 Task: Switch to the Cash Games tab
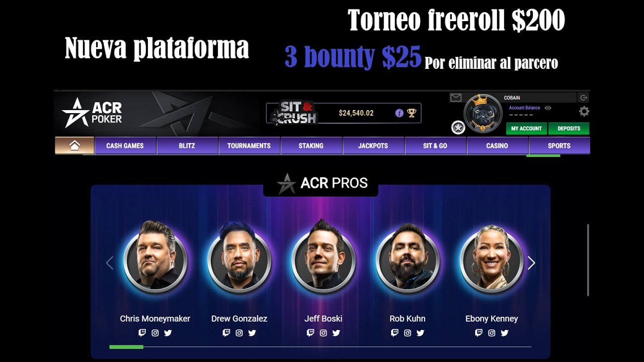click(x=125, y=145)
